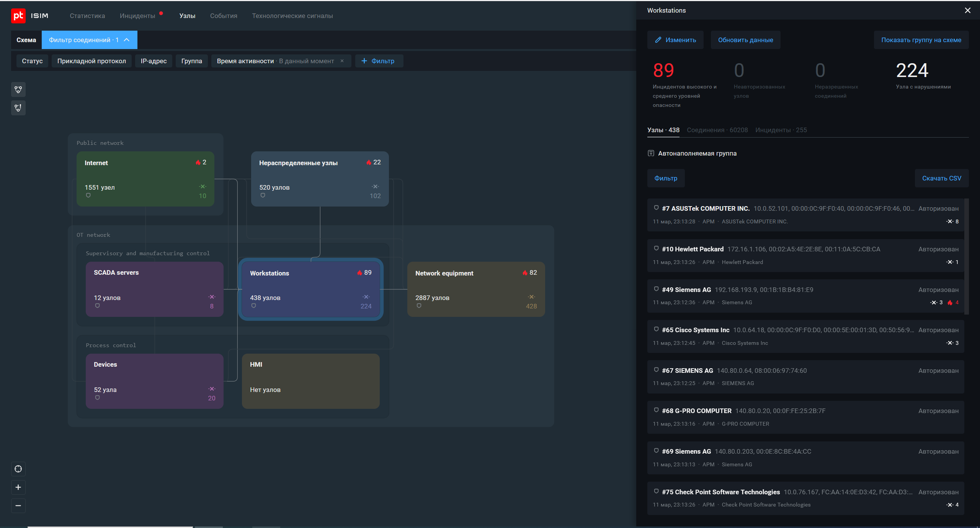Image resolution: width=980 pixels, height=528 pixels.
Task: Click the PT ISIM logo icon
Action: pyautogui.click(x=18, y=16)
